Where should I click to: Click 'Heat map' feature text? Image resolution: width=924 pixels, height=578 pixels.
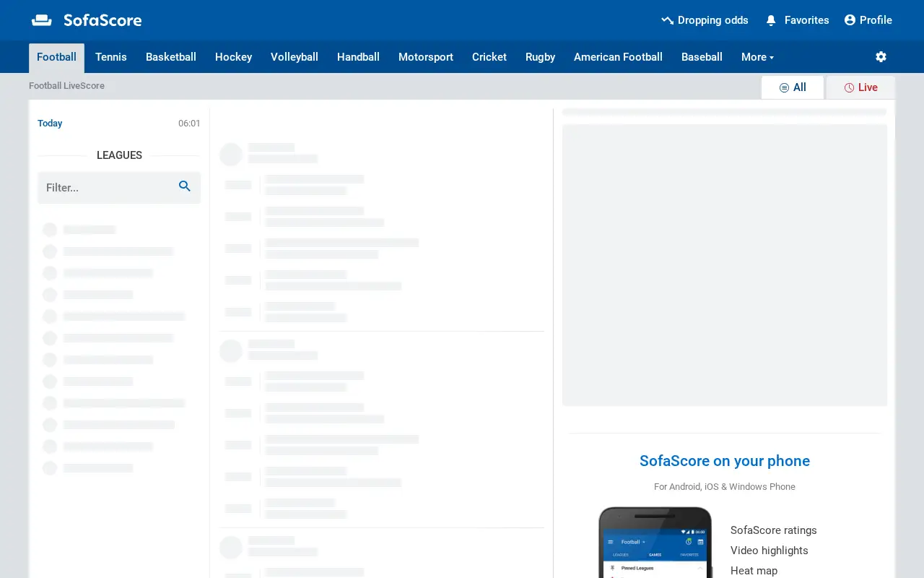(x=754, y=571)
